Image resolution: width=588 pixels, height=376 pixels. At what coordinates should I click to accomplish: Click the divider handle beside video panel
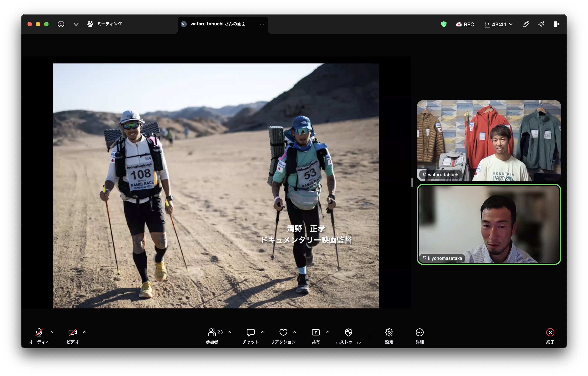tap(412, 182)
